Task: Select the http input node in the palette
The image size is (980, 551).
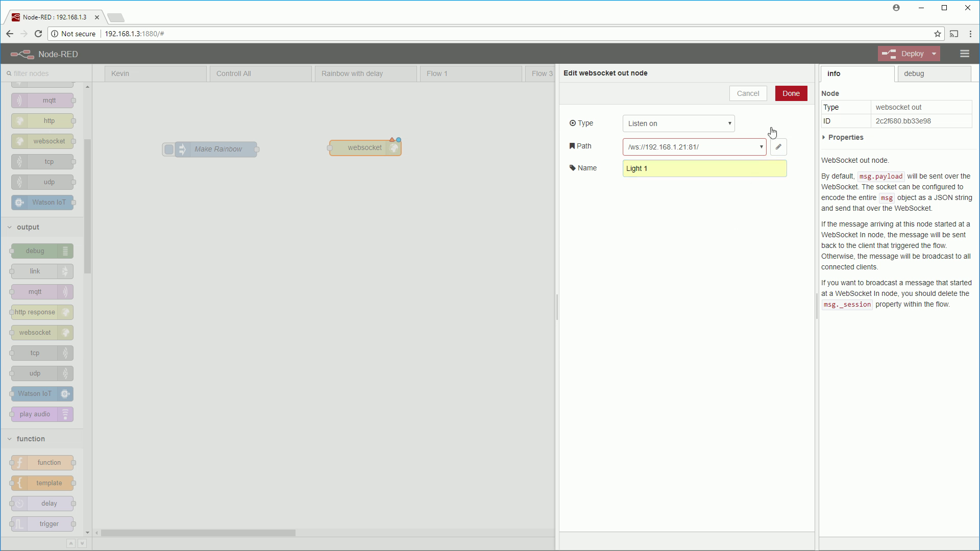Action: (x=43, y=121)
